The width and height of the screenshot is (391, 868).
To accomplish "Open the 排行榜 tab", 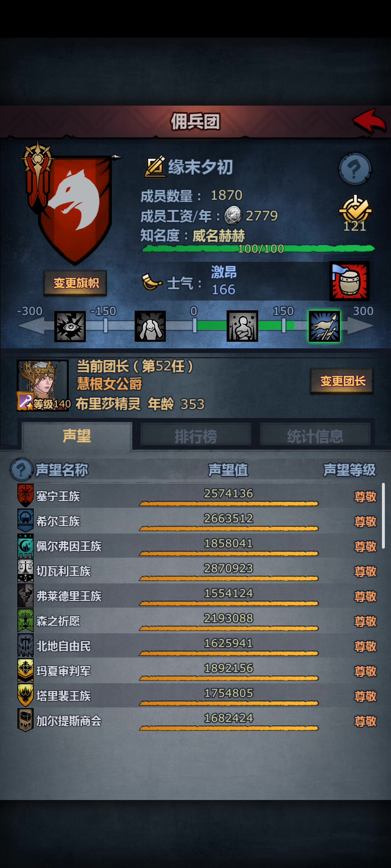I will click(x=196, y=436).
